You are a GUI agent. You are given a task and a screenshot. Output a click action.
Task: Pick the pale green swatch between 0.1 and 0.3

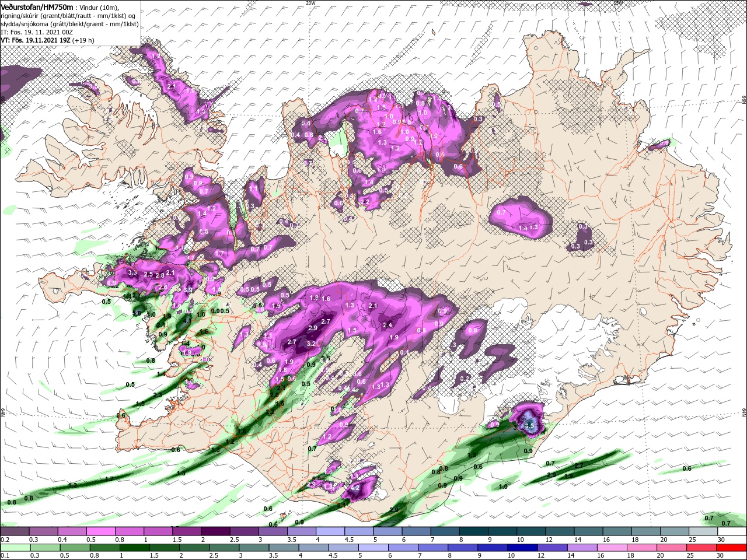15,547
